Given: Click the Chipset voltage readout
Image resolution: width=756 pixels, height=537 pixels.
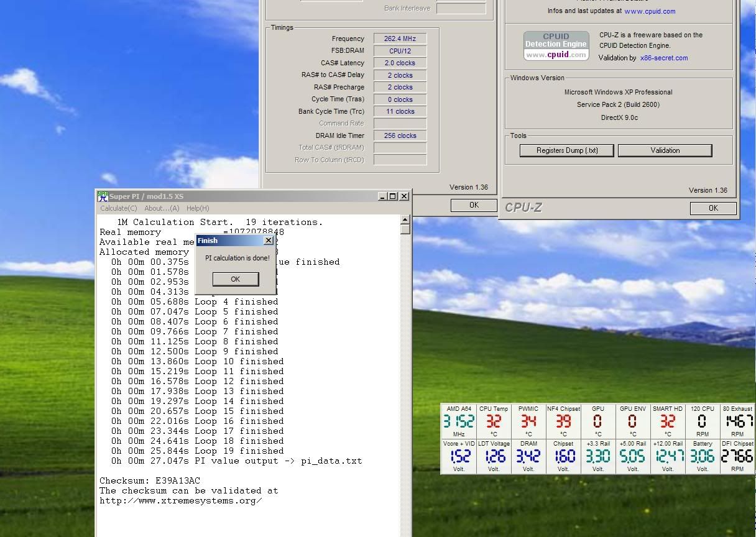Looking at the screenshot, I should tap(563, 456).
